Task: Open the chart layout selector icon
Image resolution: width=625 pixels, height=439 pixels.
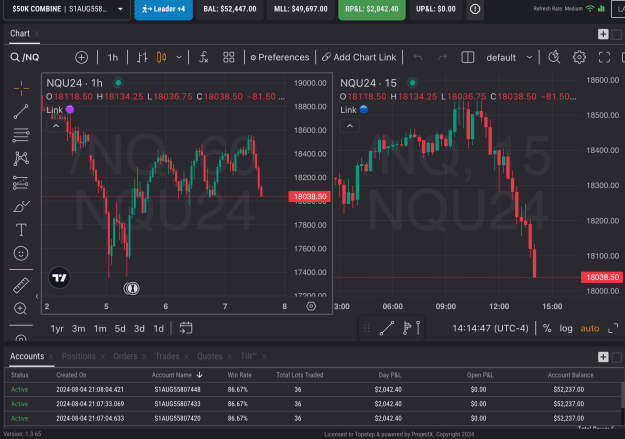Action: pos(468,57)
